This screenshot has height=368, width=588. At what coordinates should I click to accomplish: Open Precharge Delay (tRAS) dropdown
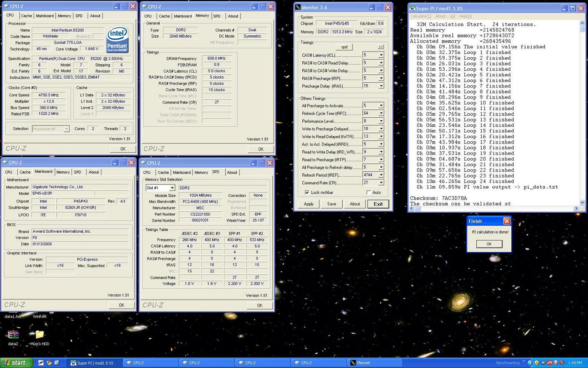[x=381, y=86]
